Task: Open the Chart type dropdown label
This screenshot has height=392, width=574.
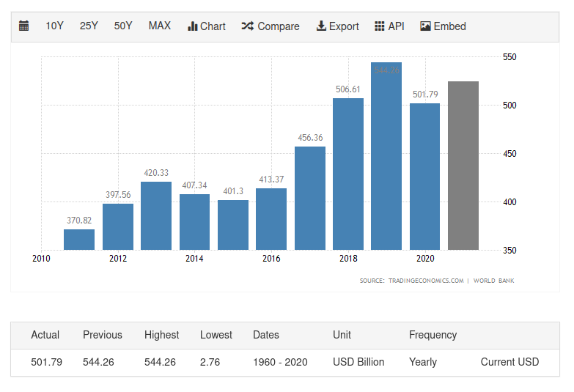Action: (x=213, y=26)
